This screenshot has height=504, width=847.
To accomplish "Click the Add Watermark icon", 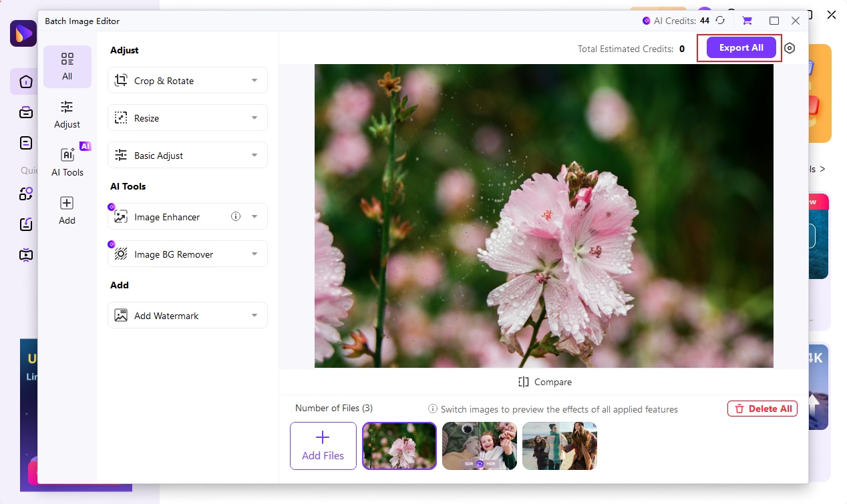I will point(121,315).
